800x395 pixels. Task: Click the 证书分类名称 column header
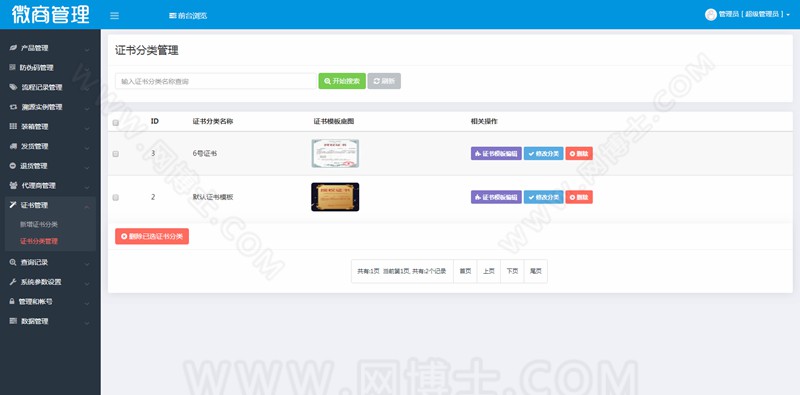213,121
